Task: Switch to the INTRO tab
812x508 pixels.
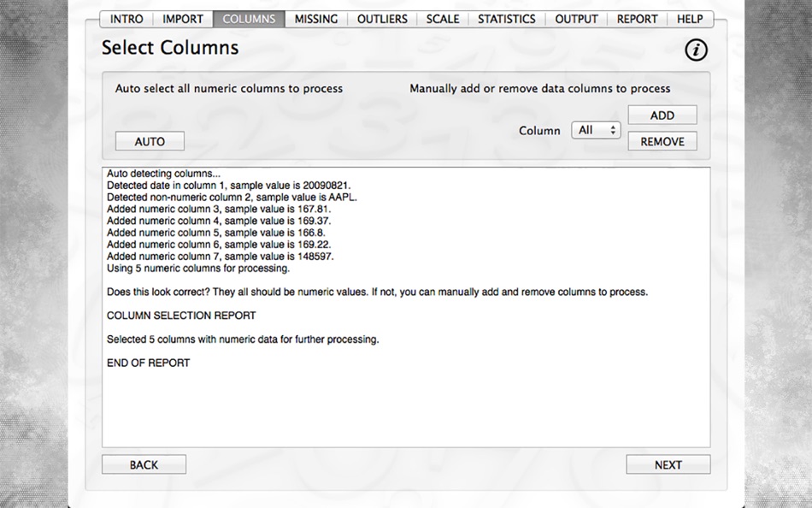Action: pos(127,19)
